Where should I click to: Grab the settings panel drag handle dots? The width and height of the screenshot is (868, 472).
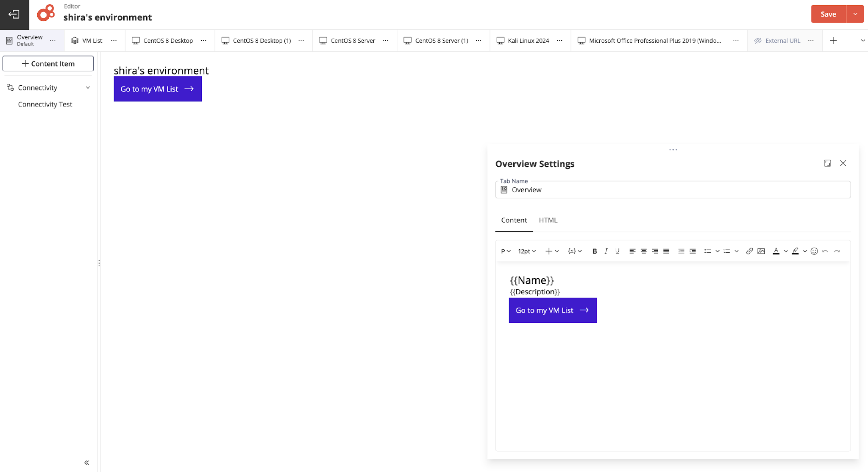point(673,150)
